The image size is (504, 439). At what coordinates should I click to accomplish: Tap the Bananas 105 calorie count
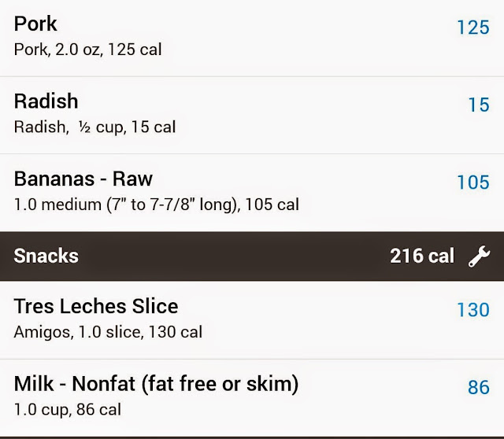pyautogui.click(x=472, y=183)
